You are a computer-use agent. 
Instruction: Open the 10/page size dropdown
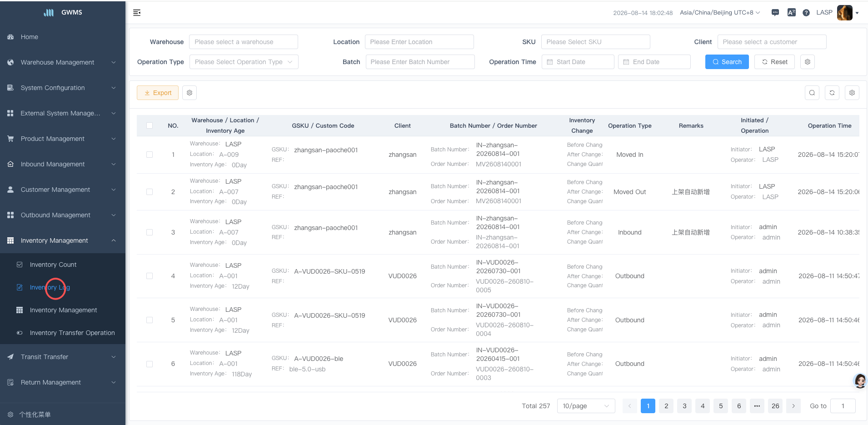586,406
